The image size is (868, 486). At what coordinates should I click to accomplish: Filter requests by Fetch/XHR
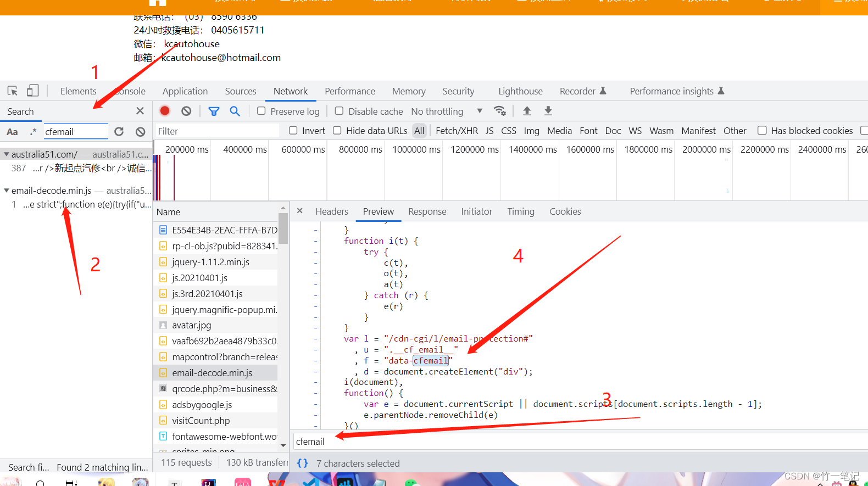point(457,131)
